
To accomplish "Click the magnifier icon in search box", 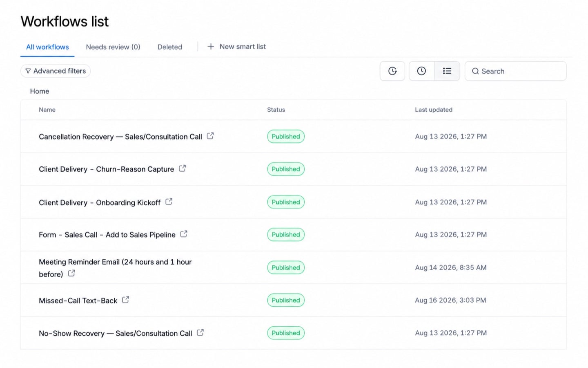I will tap(475, 71).
